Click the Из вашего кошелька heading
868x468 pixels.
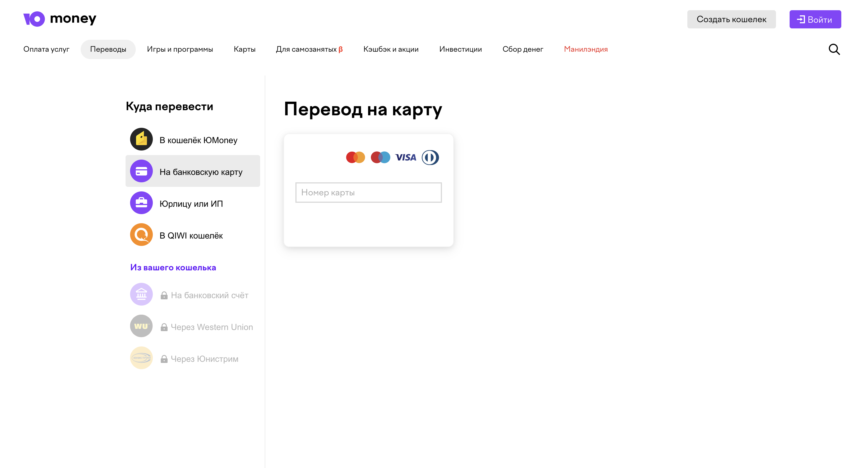[x=173, y=268]
